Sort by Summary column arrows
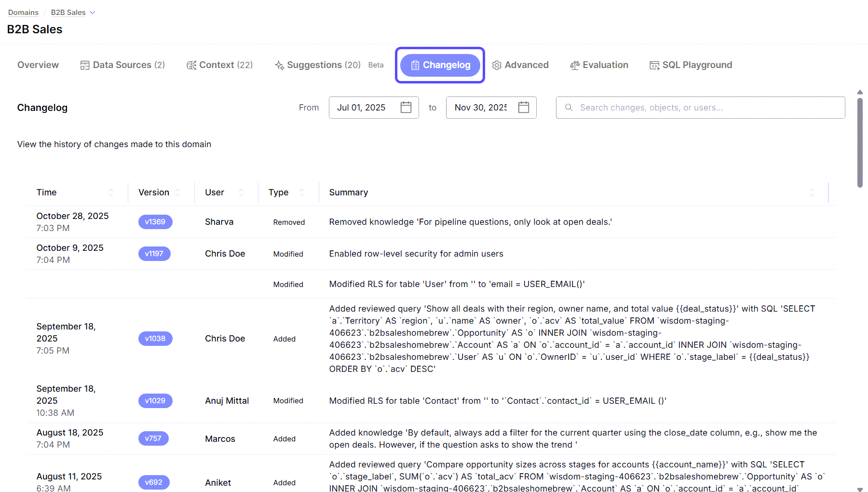The height and width of the screenshot is (492, 868). tap(812, 192)
